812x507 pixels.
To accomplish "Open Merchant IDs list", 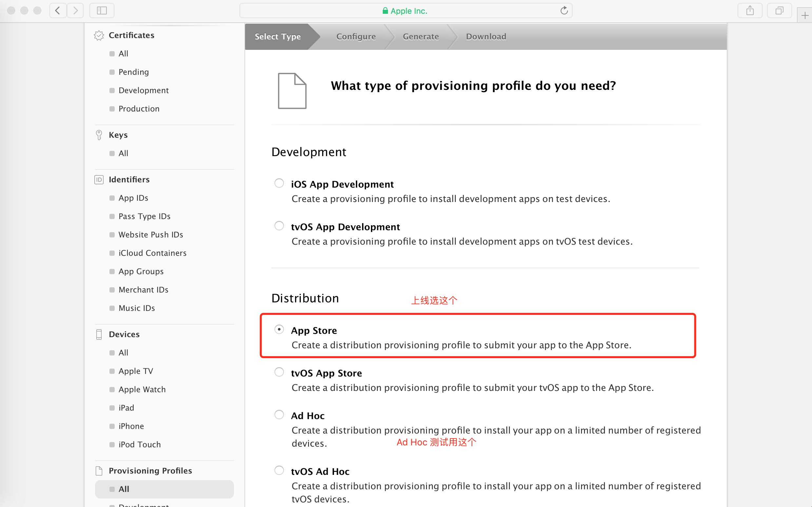I will pyautogui.click(x=144, y=290).
